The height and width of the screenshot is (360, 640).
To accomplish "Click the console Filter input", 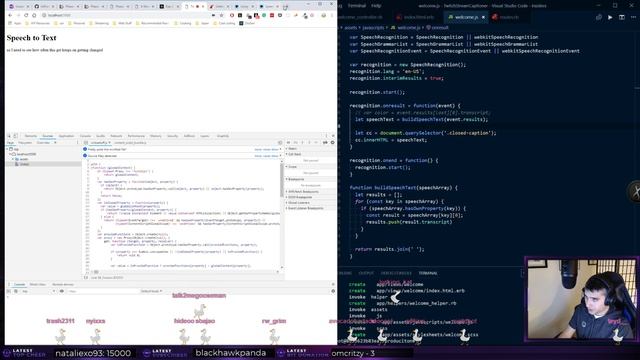I will (x=103, y=291).
